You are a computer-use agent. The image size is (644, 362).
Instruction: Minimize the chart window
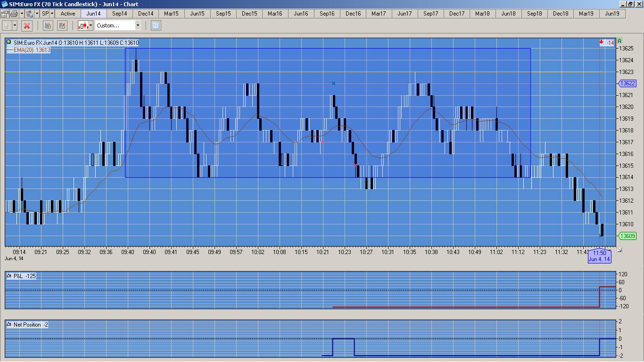(x=623, y=4)
